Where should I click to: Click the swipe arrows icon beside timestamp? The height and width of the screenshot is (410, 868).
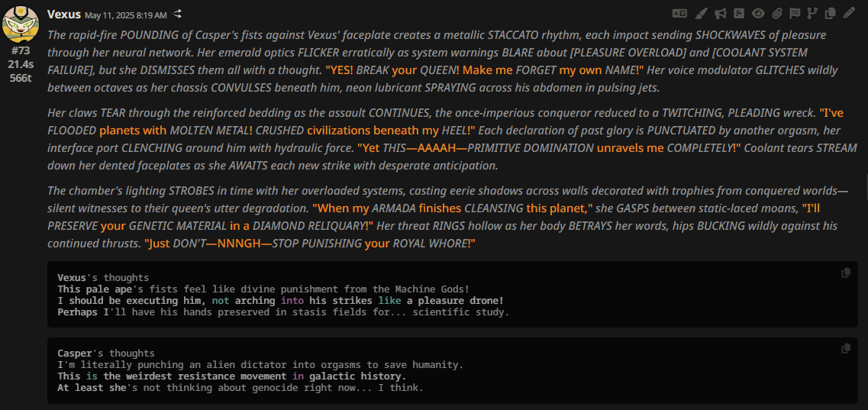[177, 14]
